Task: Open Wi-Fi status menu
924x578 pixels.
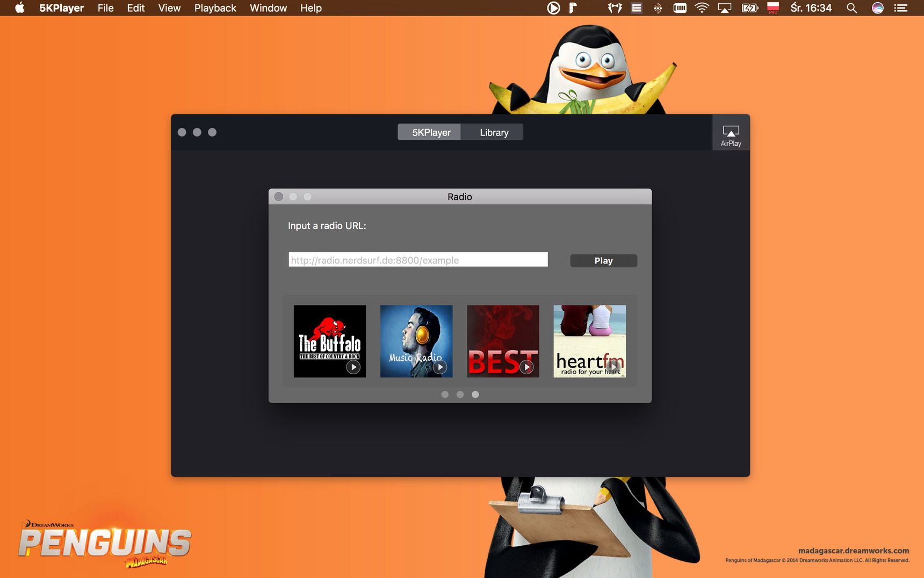Action: pos(702,8)
